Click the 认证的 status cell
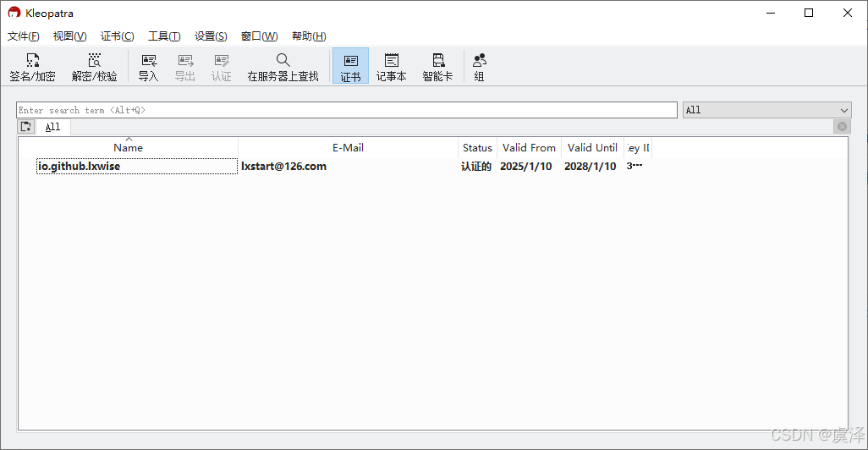868x450 pixels. [476, 166]
